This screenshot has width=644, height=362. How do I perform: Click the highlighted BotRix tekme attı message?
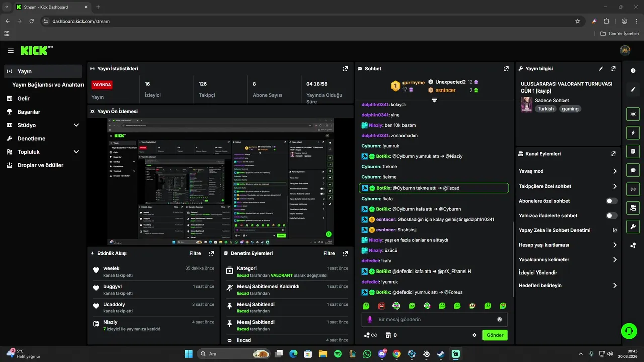[434, 188]
